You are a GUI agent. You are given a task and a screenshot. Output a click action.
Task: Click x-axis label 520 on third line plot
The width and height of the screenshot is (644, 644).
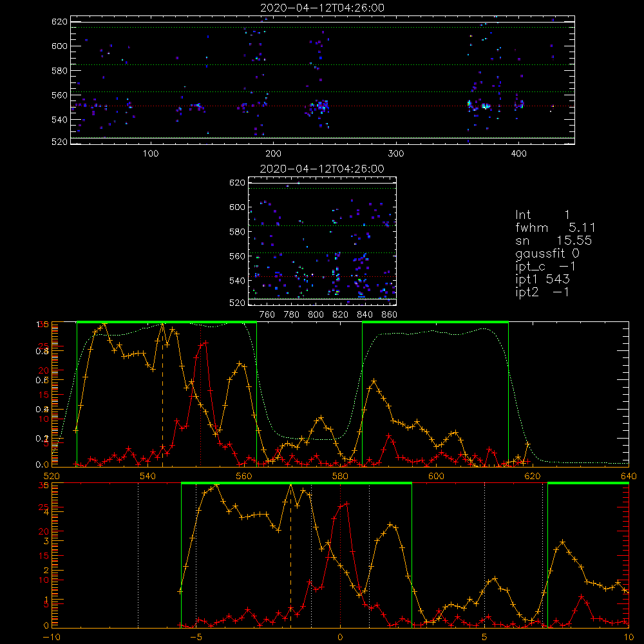pyautogui.click(x=52, y=476)
